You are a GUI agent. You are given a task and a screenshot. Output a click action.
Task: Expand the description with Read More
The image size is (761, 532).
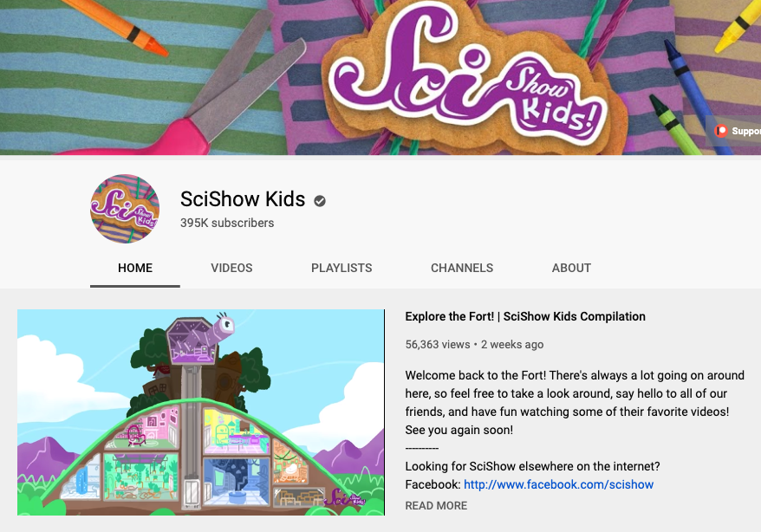point(436,506)
